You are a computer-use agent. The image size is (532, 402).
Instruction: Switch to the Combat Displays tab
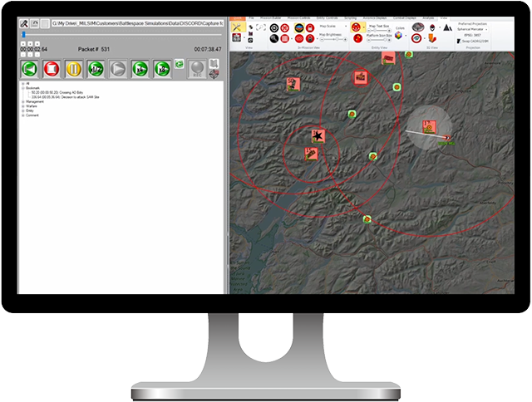click(404, 18)
